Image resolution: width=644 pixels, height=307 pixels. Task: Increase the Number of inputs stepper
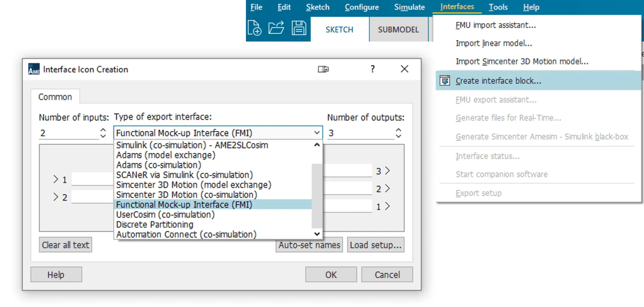point(103,130)
